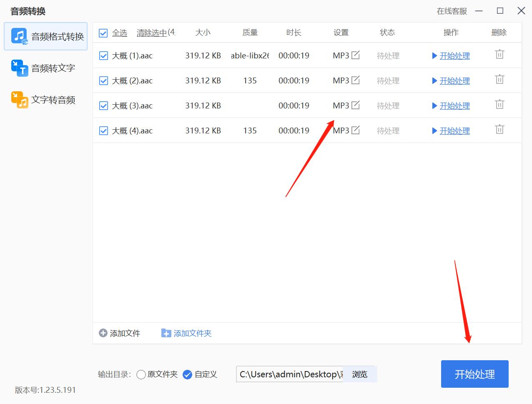Viewport: 532px width, 404px height.
Task: Click 清除选中 to clear selected files
Action: [152, 33]
